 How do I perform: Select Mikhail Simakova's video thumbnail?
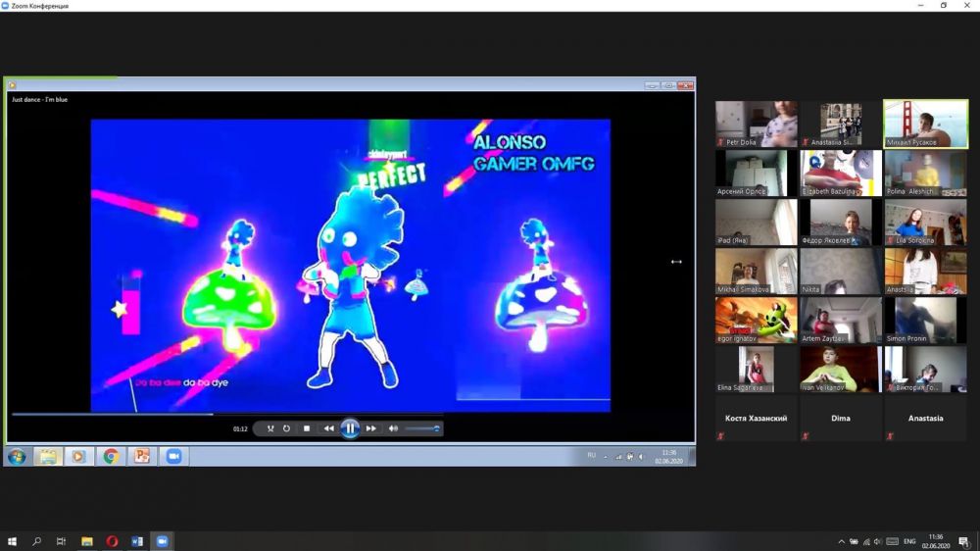click(x=757, y=272)
